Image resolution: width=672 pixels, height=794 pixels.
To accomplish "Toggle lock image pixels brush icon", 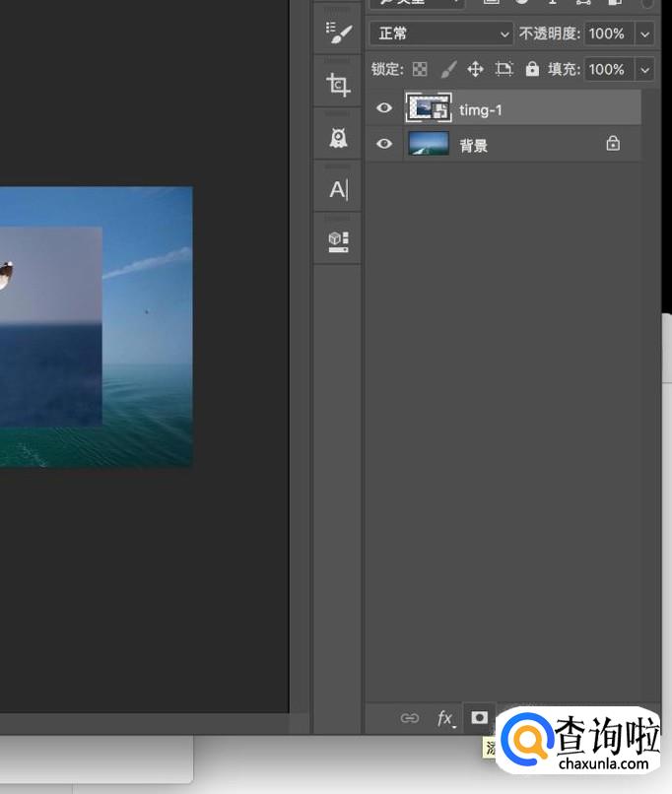I will pos(447,69).
